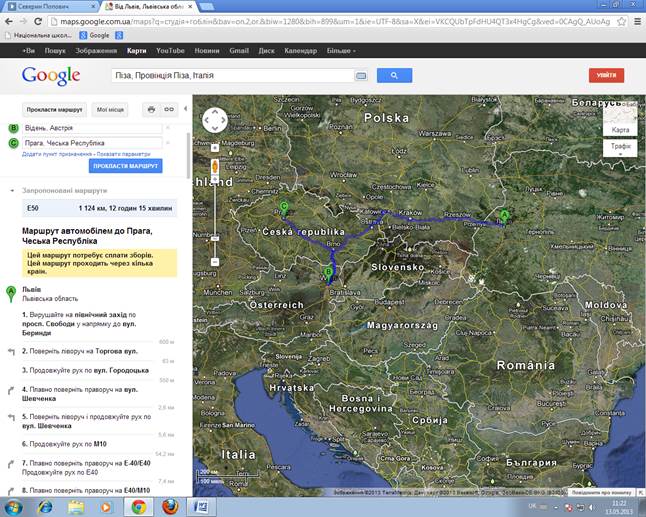Click Додати пункт призначення link
This screenshot has height=517, width=646.
57,154
